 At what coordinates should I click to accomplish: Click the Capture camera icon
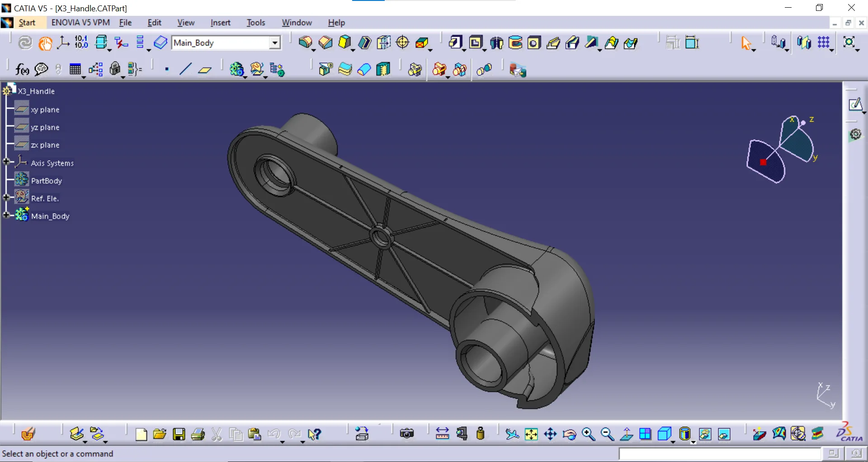point(407,434)
